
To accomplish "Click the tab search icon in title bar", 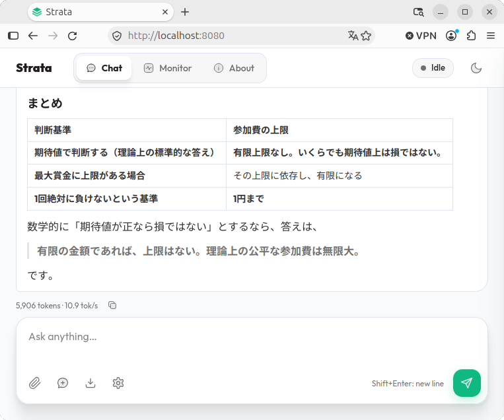I will [x=418, y=12].
